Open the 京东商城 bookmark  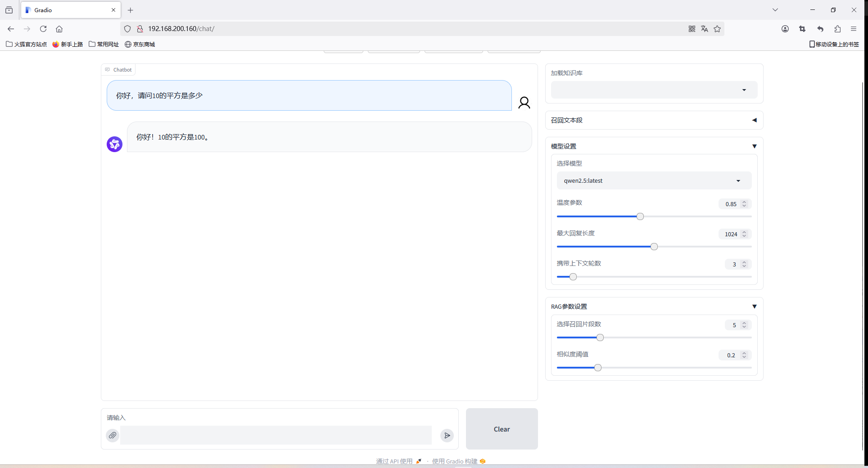point(140,44)
